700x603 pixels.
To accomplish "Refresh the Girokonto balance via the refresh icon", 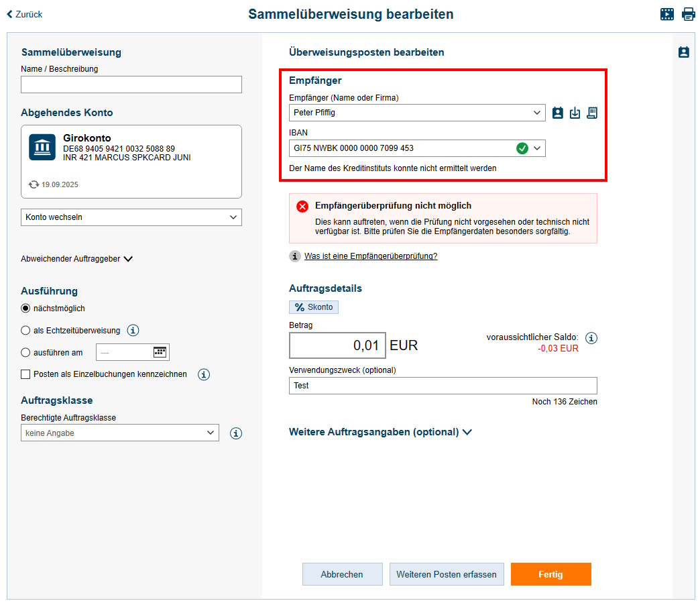I will [x=33, y=184].
